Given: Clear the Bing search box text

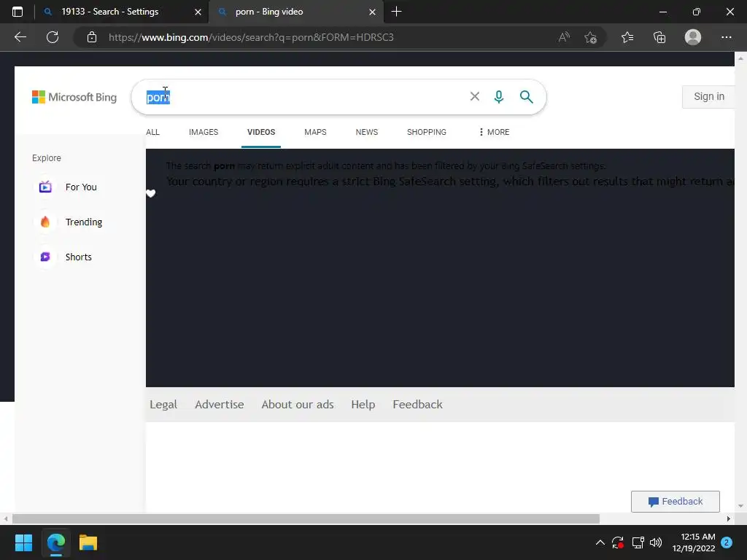Looking at the screenshot, I should (474, 97).
